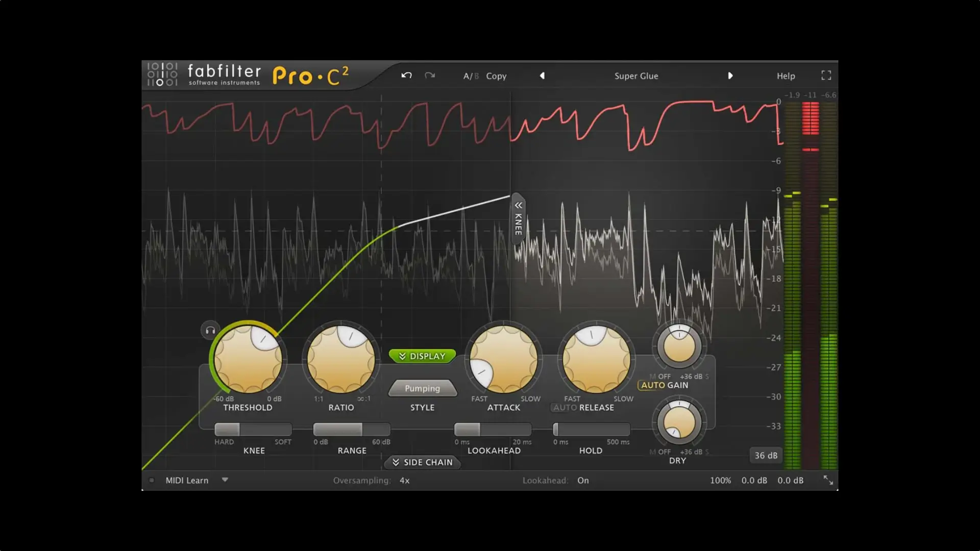This screenshot has width=980, height=551.
Task: Click the resize handle in bottom-right corner
Action: click(x=829, y=480)
